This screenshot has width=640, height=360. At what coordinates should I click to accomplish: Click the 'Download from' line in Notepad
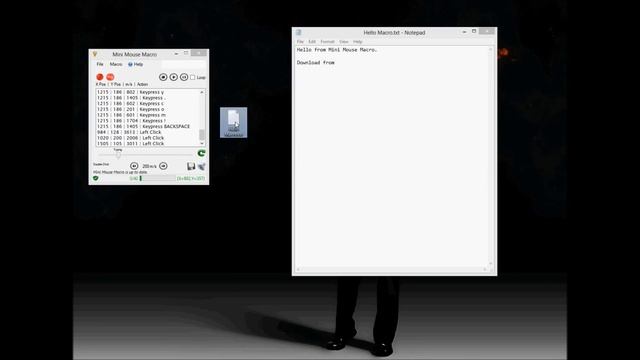316,63
